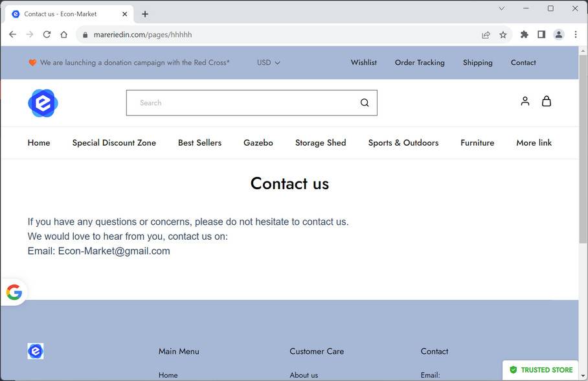Open the shopping cart icon
This screenshot has height=381, width=588.
coord(547,101)
